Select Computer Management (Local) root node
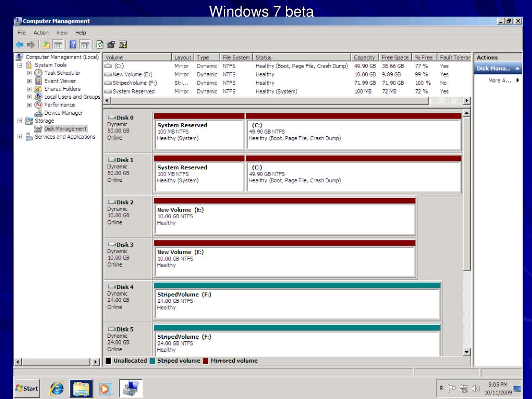The height and width of the screenshot is (399, 532). click(x=62, y=57)
